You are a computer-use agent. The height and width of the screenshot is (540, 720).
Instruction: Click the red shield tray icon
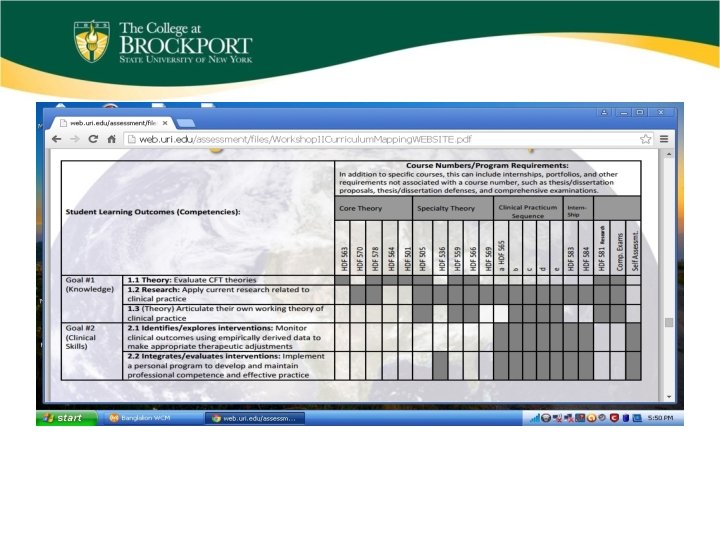[614, 418]
